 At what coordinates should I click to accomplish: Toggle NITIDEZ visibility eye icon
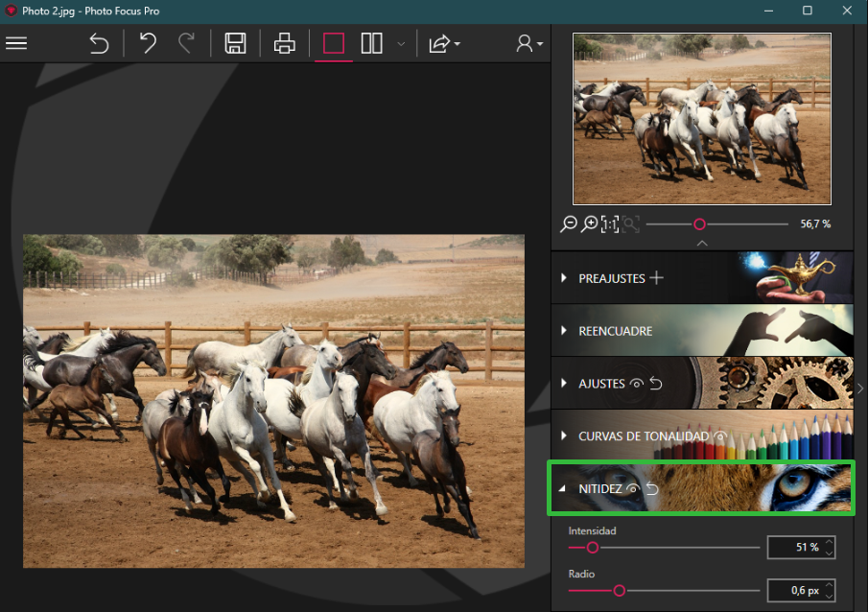tap(633, 488)
